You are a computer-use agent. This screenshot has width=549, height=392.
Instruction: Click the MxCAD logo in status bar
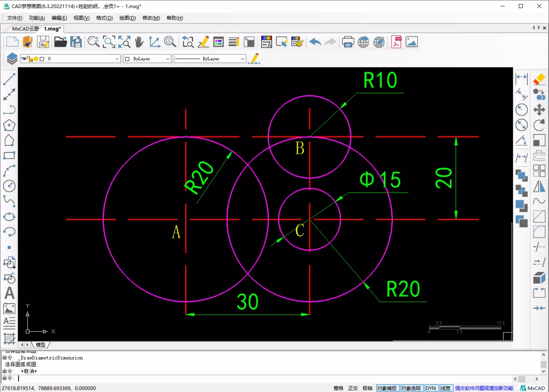(533, 388)
